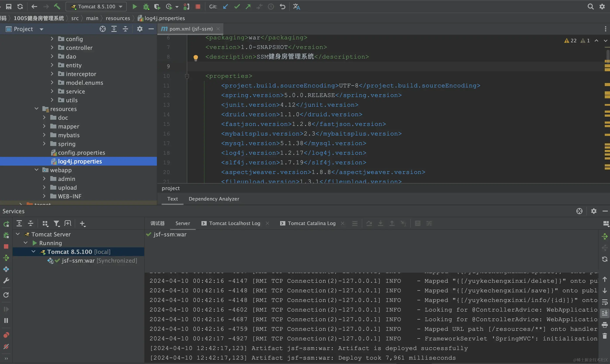Open IDE settings gear at top right
610x364 pixels.
[602, 7]
